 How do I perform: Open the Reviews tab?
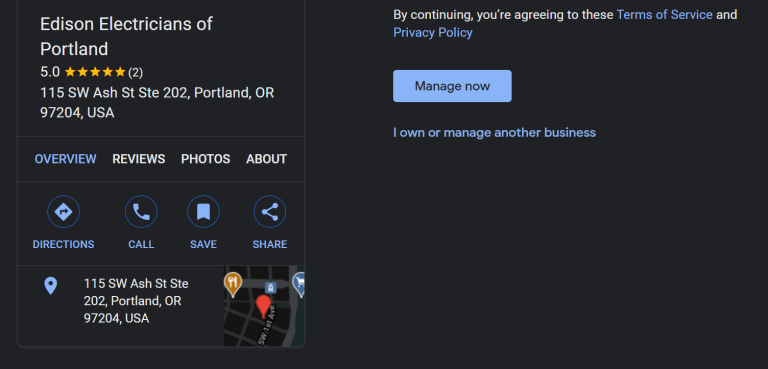coord(139,159)
